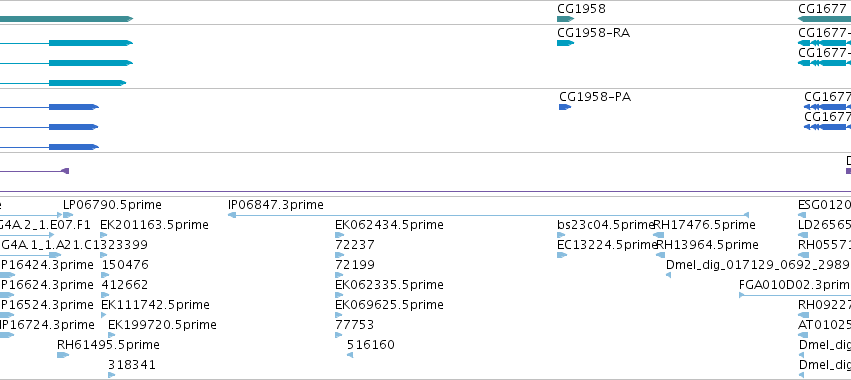Image resolution: width=851 pixels, height=380 pixels.
Task: Click the RH17476.5prime EST arrow
Action: click(x=658, y=235)
